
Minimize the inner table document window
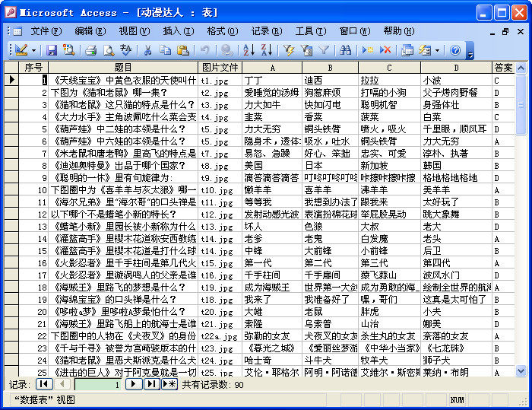[x=492, y=32]
